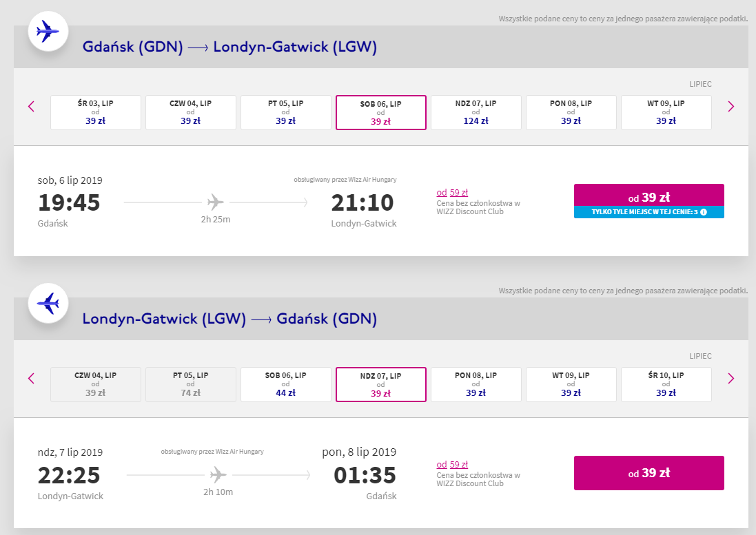The height and width of the screenshot is (535, 756).
Task: Select outbound date ŚR 03, LIP
Action: click(x=96, y=112)
